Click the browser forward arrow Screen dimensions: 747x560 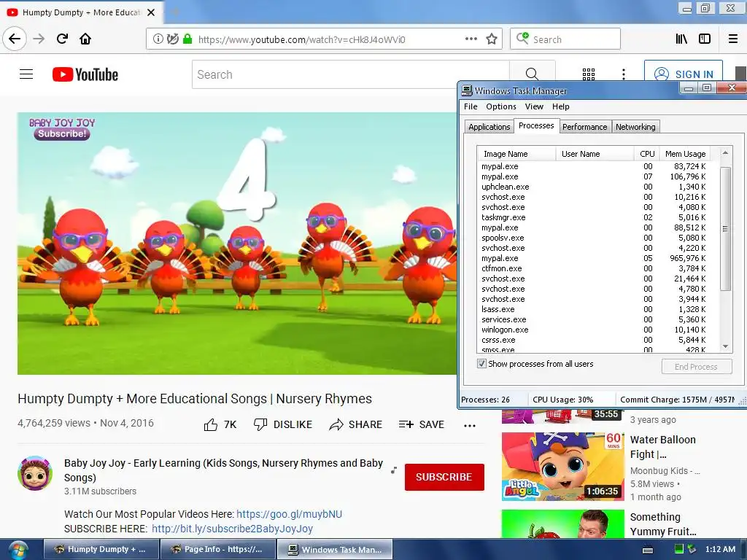(x=39, y=39)
